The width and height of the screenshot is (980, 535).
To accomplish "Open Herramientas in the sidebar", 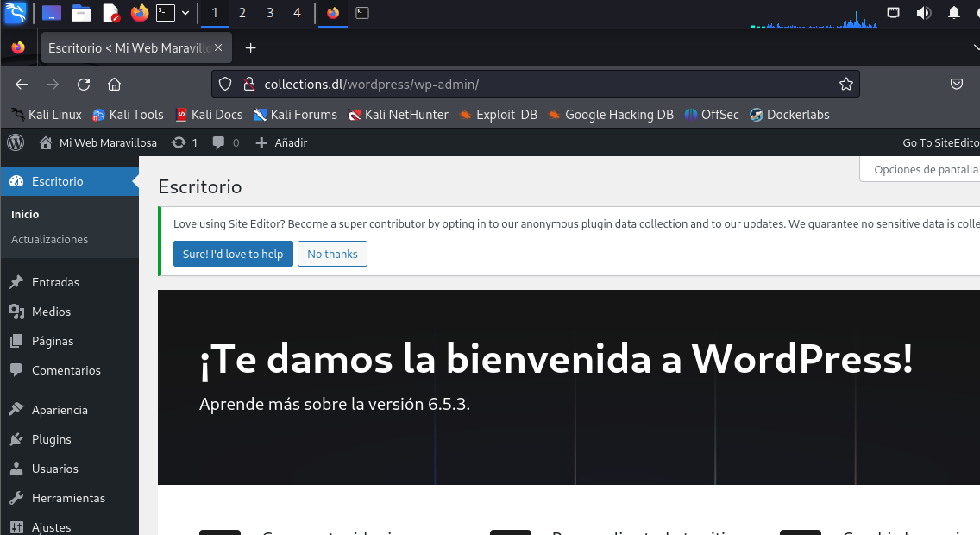I will coord(69,498).
